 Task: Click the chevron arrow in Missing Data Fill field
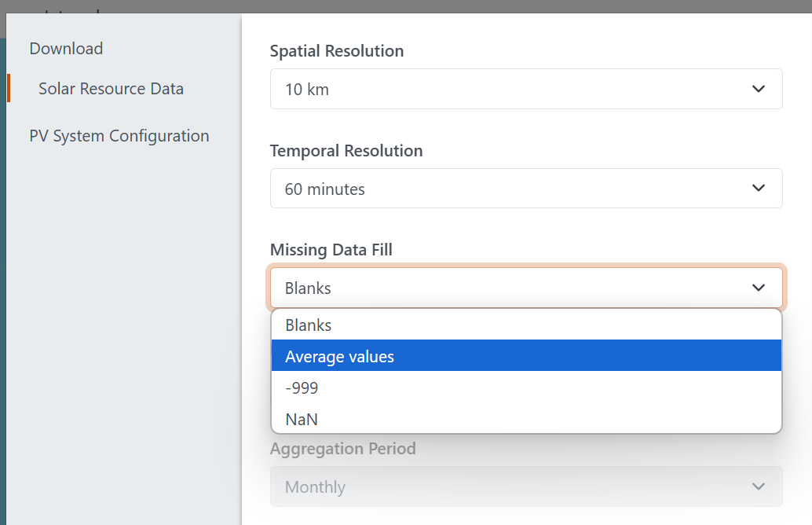tap(758, 288)
